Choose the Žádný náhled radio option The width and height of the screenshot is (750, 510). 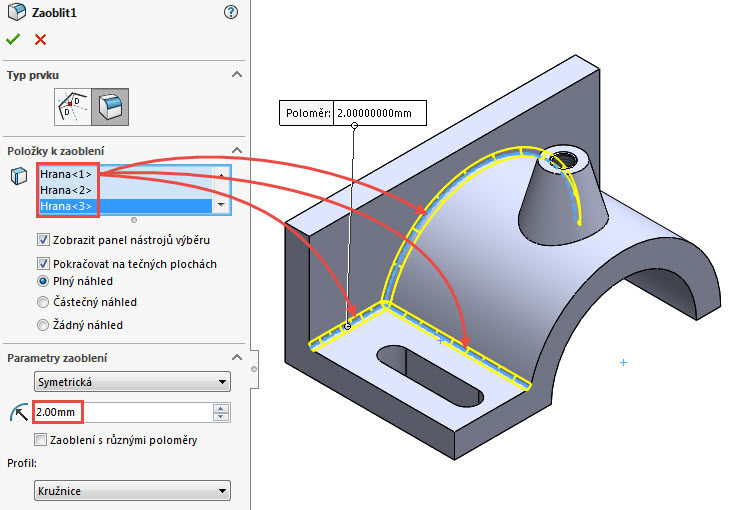pyautogui.click(x=43, y=325)
